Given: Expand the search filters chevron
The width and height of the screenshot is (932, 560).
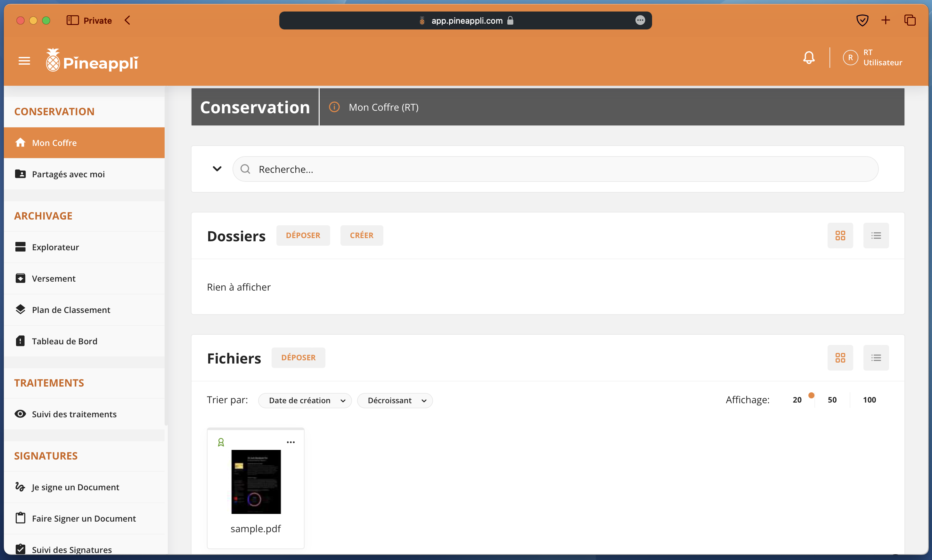Looking at the screenshot, I should (x=217, y=169).
